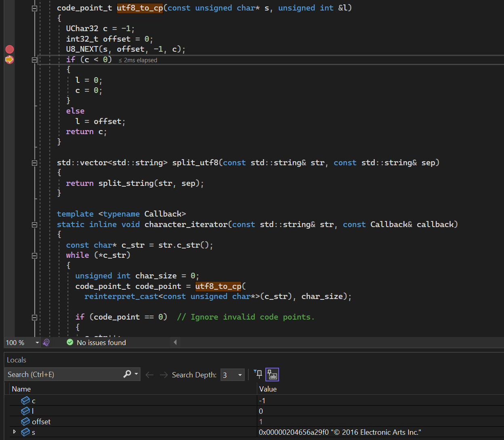Open the 100% zoom level dropdown
The height and width of the screenshot is (440, 504).
(37, 342)
